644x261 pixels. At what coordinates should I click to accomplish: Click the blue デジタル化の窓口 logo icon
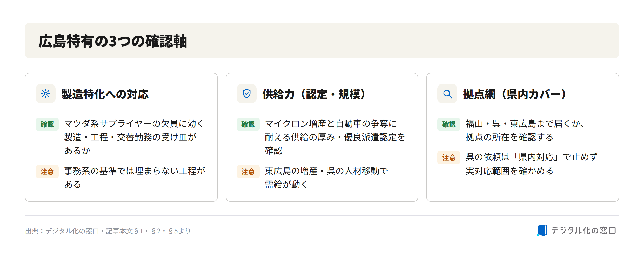point(542,230)
